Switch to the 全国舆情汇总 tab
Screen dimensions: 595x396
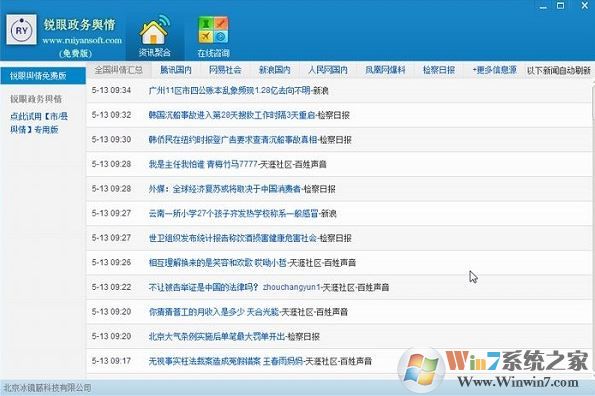tap(119, 70)
